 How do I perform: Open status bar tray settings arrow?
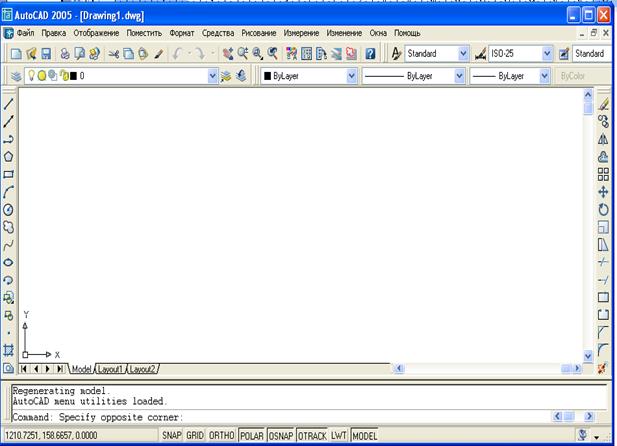[597, 437]
